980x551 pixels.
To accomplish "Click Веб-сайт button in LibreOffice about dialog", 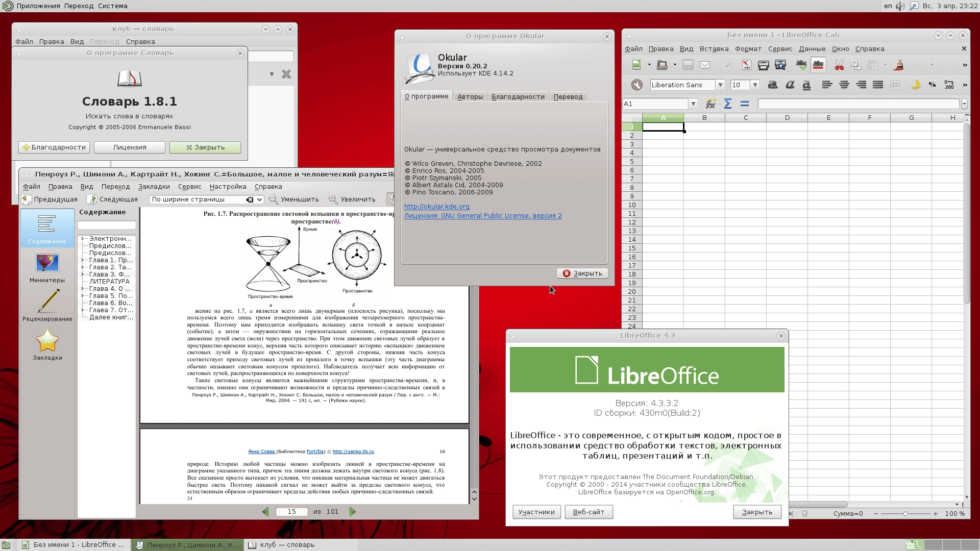I will click(589, 512).
